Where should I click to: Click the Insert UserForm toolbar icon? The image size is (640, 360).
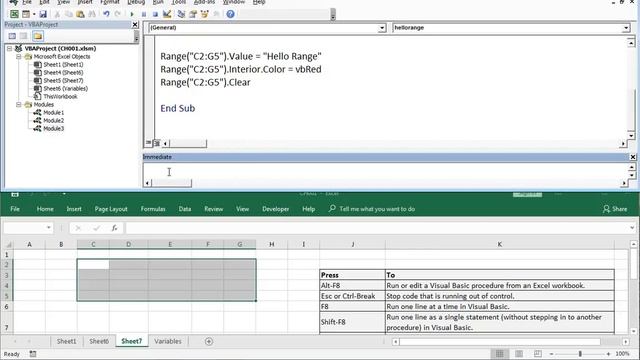26,14
